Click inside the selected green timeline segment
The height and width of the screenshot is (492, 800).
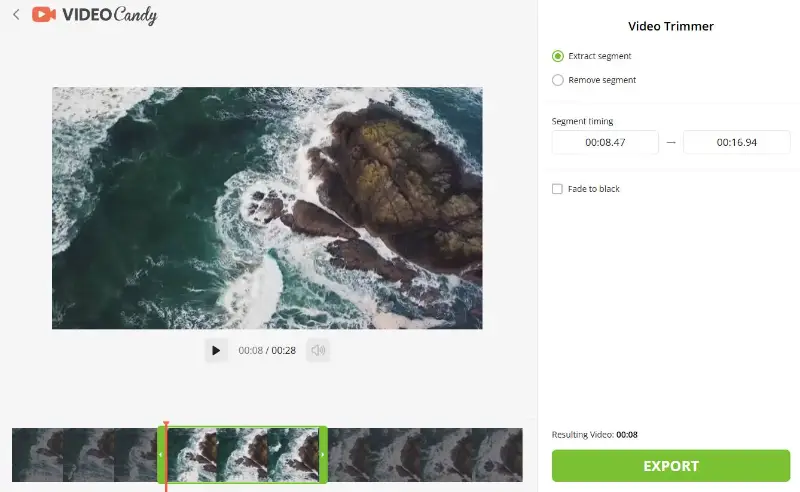pyautogui.click(x=242, y=455)
